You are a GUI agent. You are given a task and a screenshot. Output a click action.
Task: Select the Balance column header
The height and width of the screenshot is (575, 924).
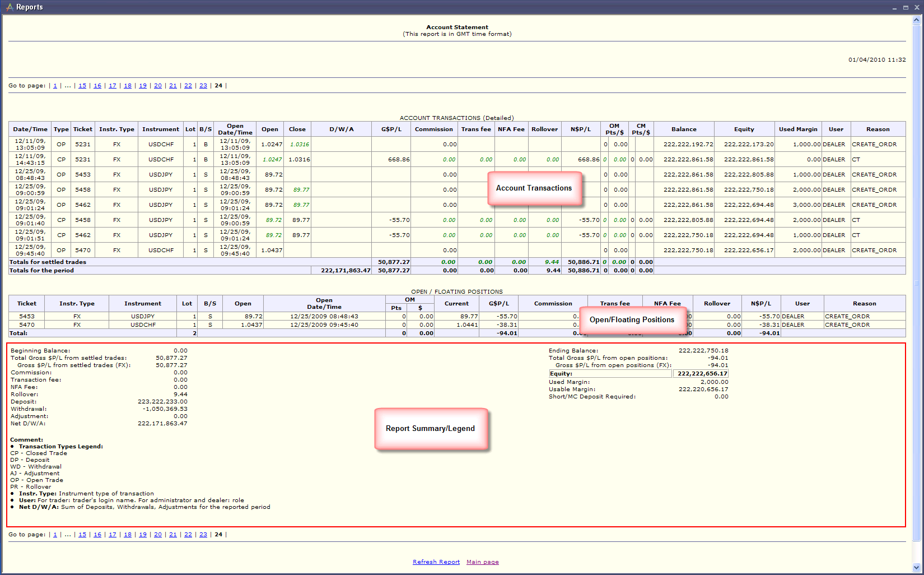pyautogui.click(x=684, y=129)
